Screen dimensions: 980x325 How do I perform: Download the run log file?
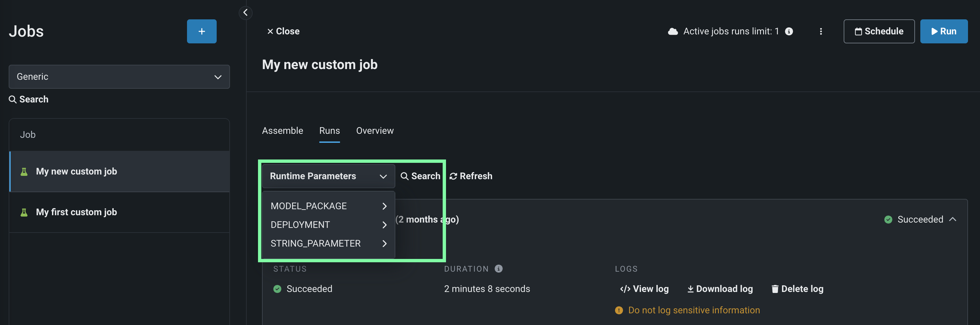(x=720, y=289)
